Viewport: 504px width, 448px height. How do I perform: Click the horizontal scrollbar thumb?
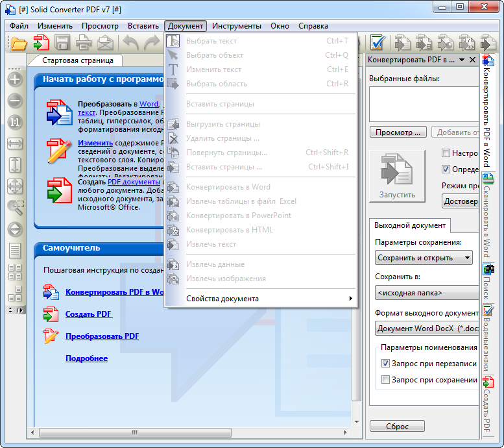pyautogui.click(x=135, y=432)
